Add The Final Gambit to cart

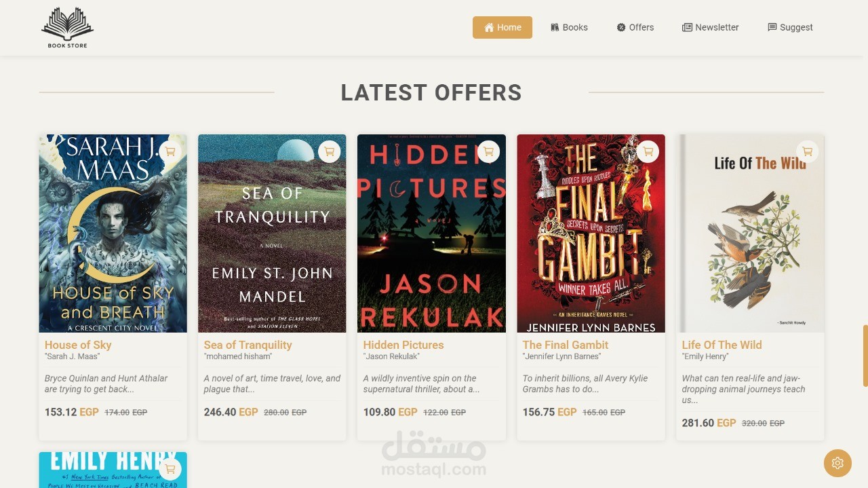648,151
